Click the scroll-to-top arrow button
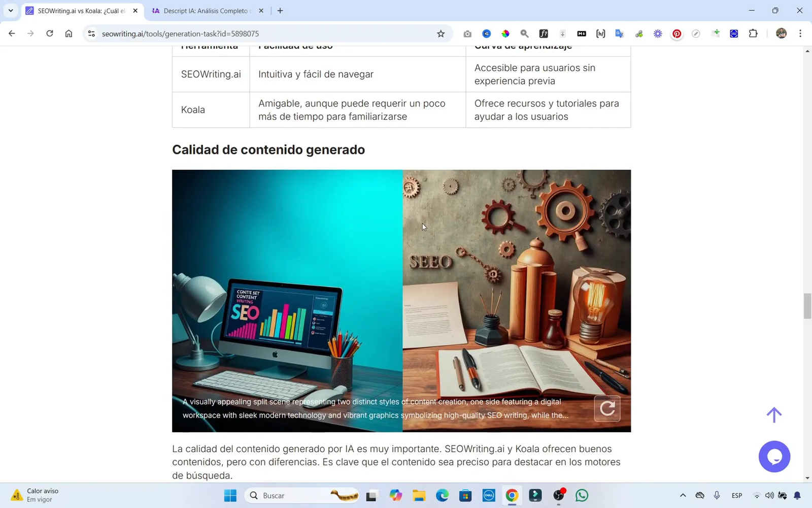812x508 pixels. point(774,415)
